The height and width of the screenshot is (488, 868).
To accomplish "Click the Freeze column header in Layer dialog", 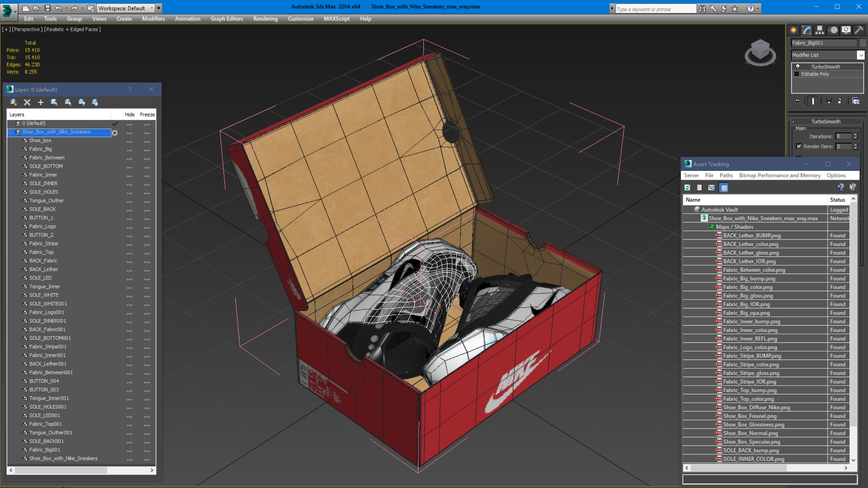I will pyautogui.click(x=147, y=115).
